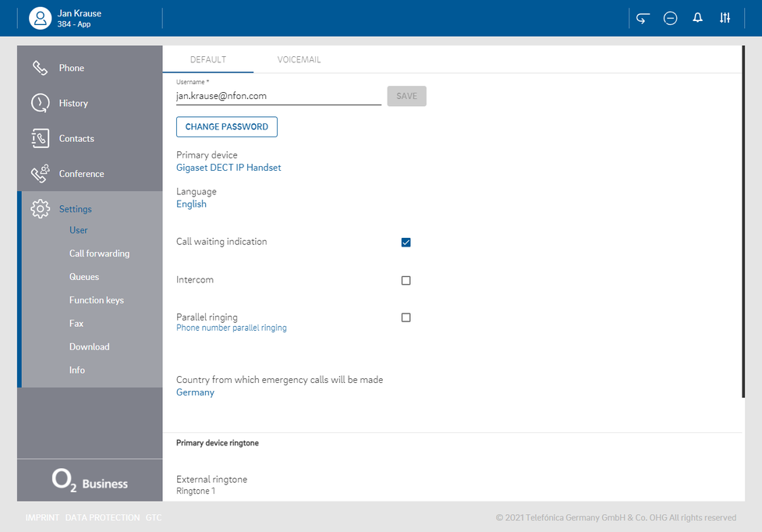The image size is (762, 532).
Task: Open Download submenu item
Action: tap(90, 347)
